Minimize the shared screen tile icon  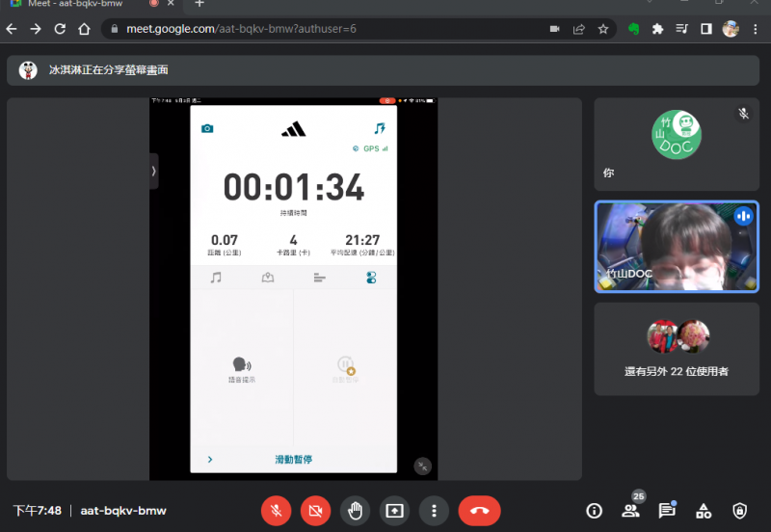[x=422, y=465]
